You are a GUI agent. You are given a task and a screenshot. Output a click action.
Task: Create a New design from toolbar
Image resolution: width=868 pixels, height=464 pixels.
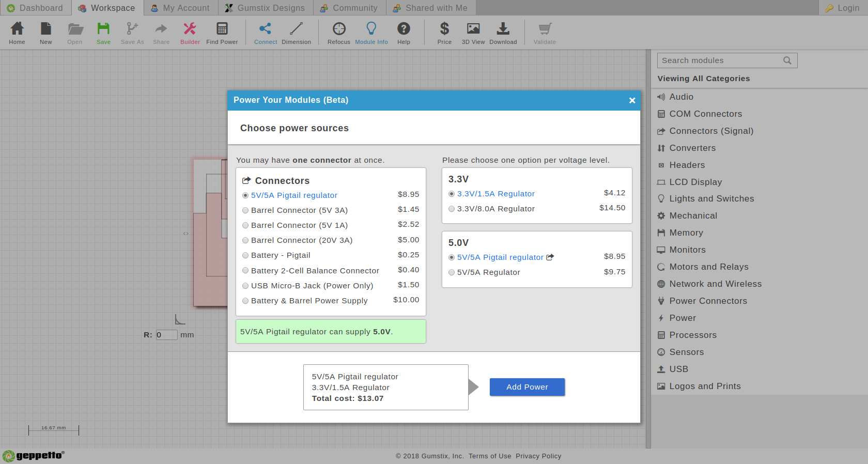coord(46,28)
